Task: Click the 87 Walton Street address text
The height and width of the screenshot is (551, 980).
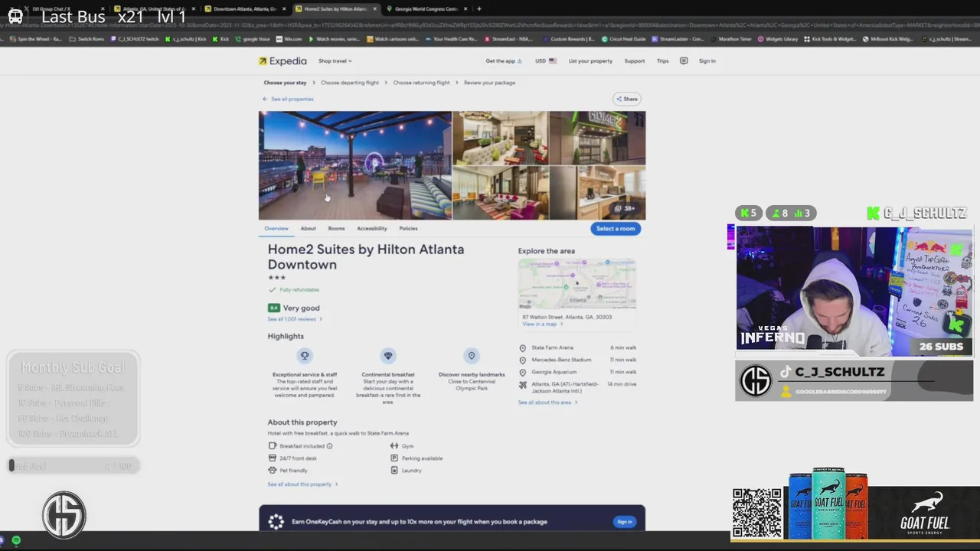Action: pos(567,317)
